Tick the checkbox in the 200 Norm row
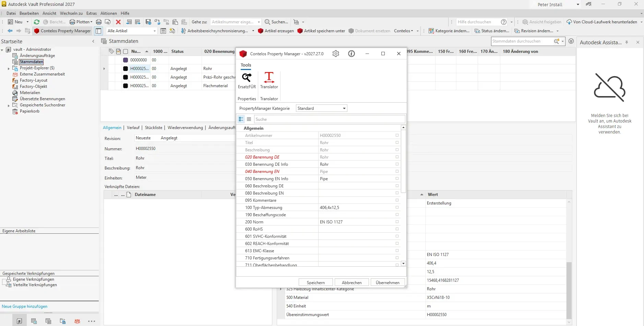The width and height of the screenshot is (644, 326). coord(397,222)
